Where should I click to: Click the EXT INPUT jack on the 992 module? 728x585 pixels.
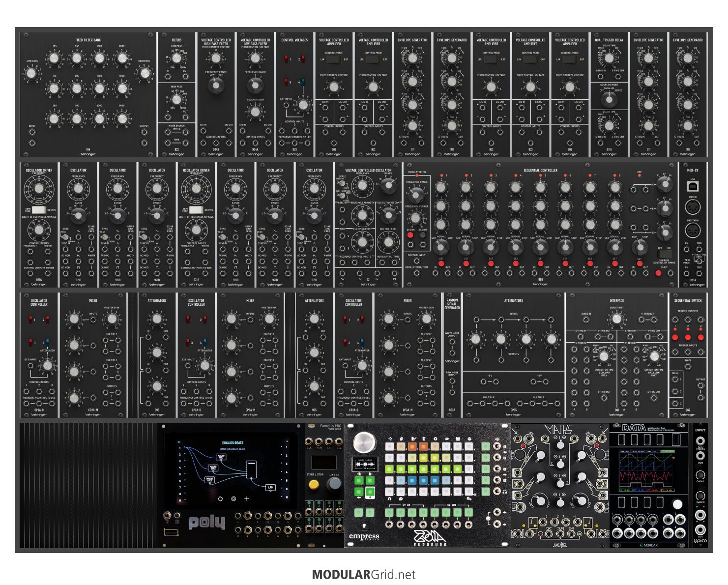click(x=287, y=105)
